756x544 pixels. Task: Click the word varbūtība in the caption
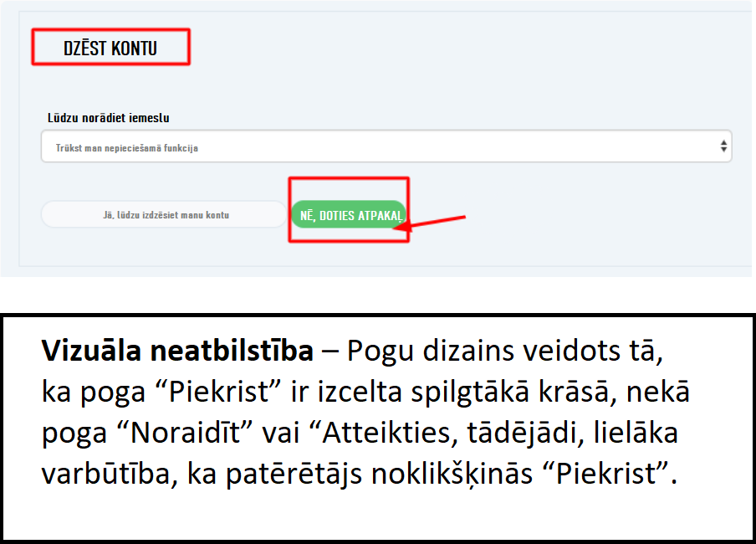96,475
